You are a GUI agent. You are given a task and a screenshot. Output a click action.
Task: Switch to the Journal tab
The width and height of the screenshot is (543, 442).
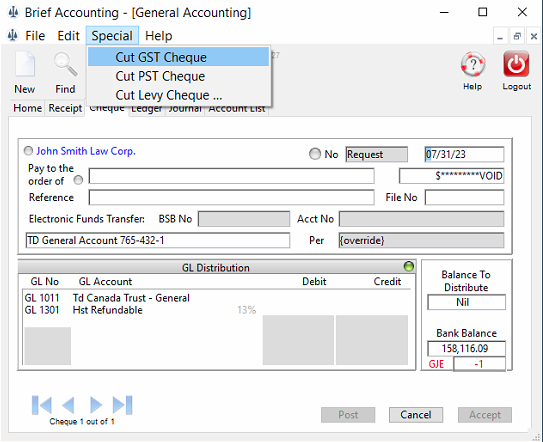(185, 110)
